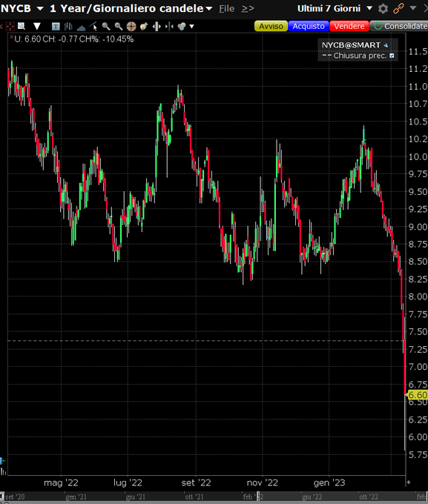The width and height of the screenshot is (428, 504).
Task: Click the set '22 date axis label
Action: pyautogui.click(x=196, y=483)
